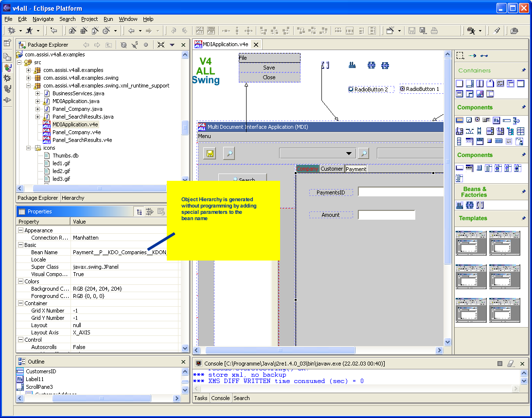Click the save diskette icon on the form toolbar
The width and height of the screenshot is (532, 418).
(x=209, y=153)
